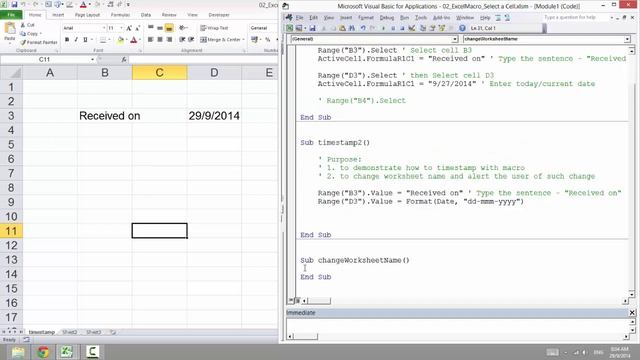Toggle Top Align in Alignment group
The height and width of the screenshot is (360, 640).
point(151,28)
